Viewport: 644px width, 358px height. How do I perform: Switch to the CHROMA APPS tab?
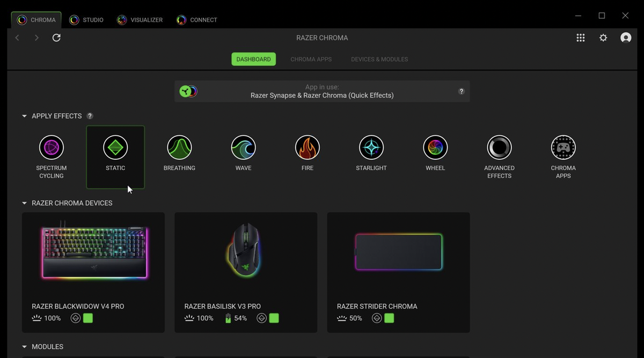pyautogui.click(x=311, y=59)
